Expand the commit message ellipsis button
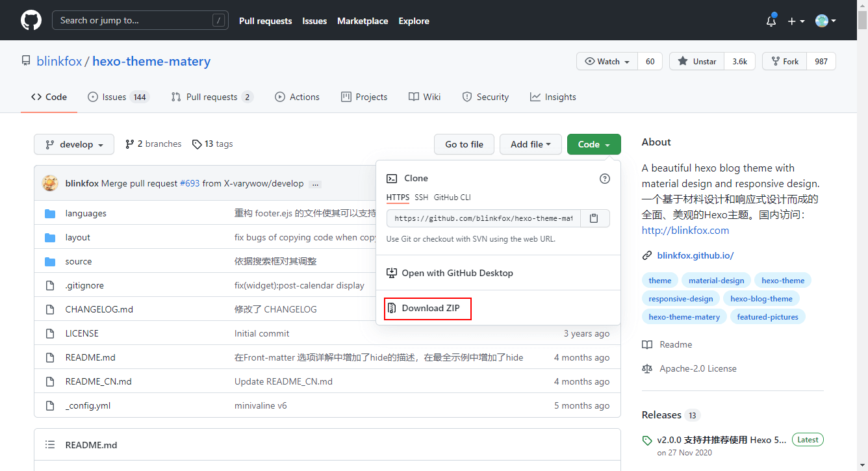Screen dimensions: 868x471 click(x=316, y=185)
